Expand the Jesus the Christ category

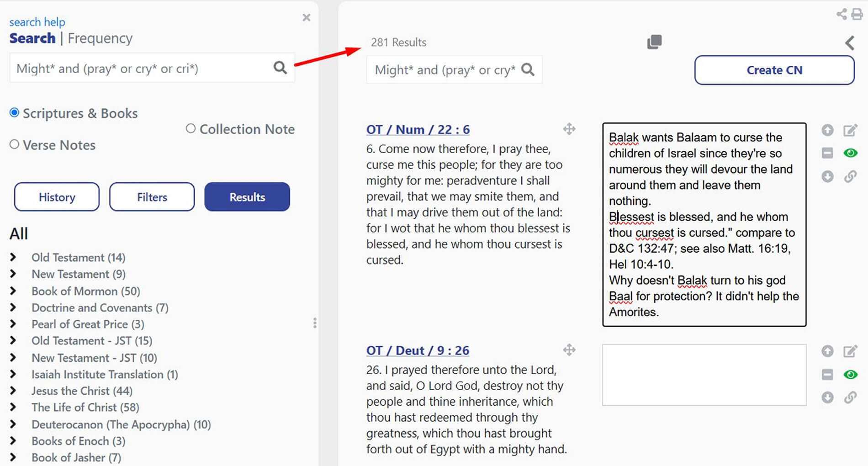click(13, 391)
